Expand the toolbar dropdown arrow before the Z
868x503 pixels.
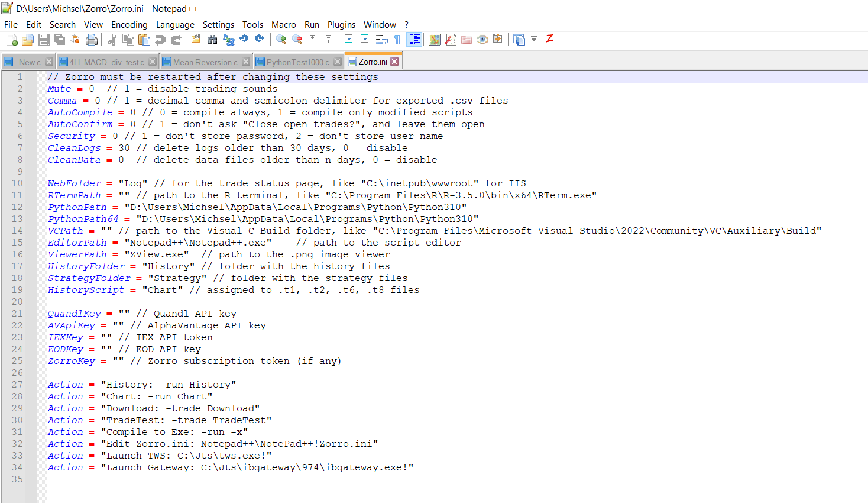tap(534, 39)
